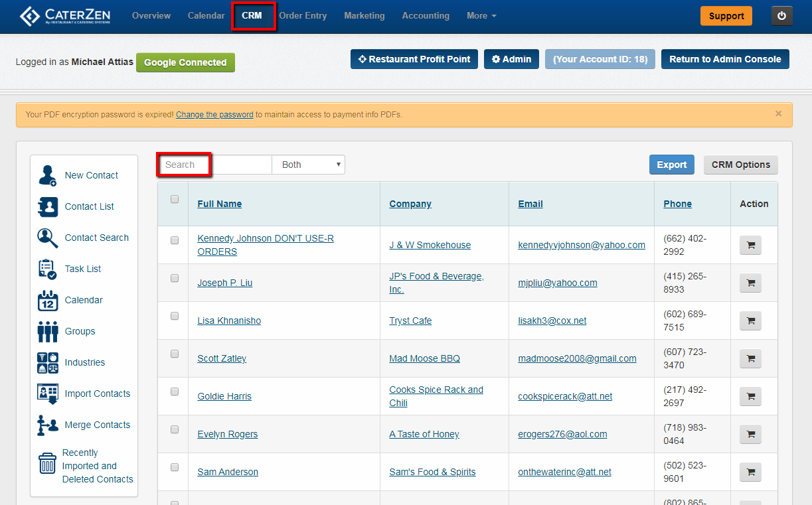Open Tryst Cafe company link
The width and height of the screenshot is (812, 505).
coord(410,321)
